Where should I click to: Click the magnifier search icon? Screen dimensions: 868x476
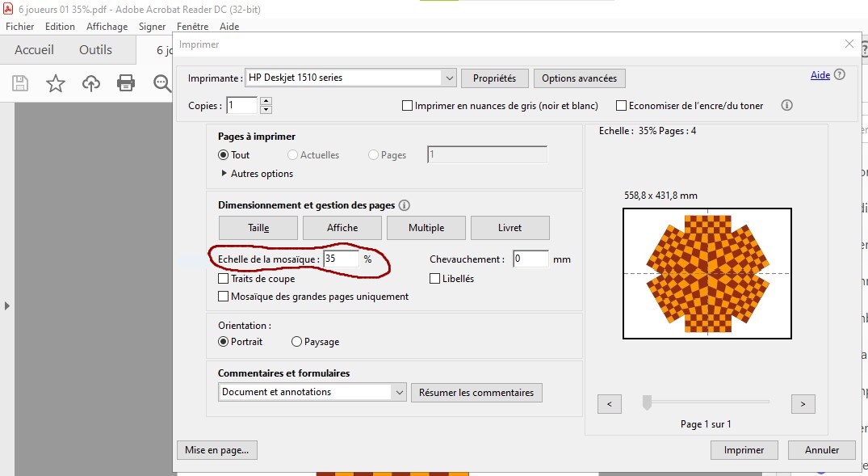click(x=162, y=83)
